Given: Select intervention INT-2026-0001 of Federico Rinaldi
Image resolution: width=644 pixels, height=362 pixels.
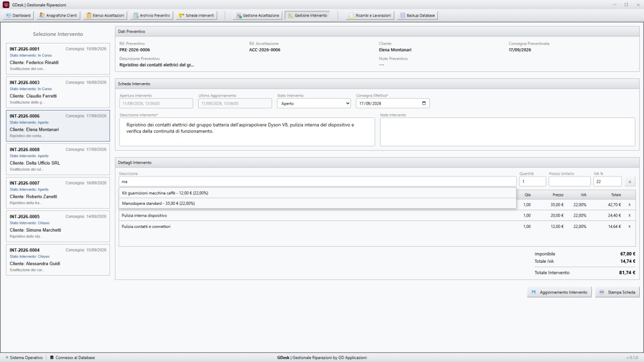Looking at the screenshot, I should [x=58, y=59].
